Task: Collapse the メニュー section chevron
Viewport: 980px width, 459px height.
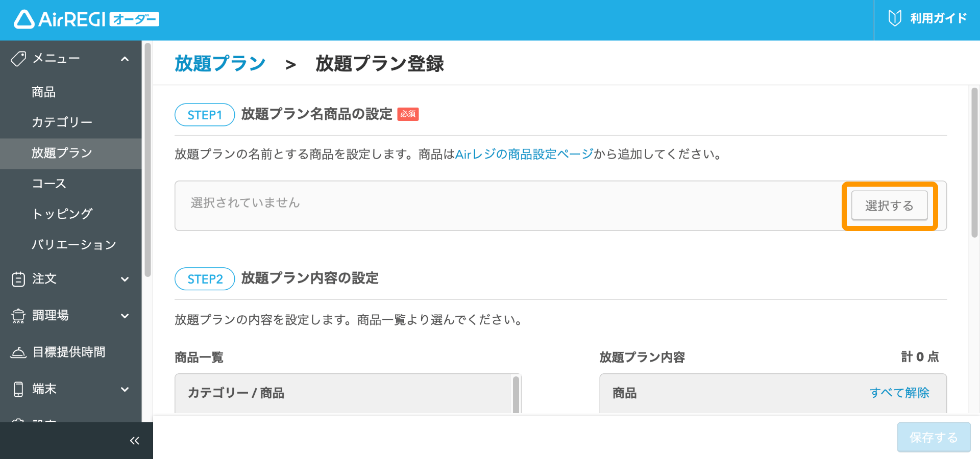Action: (x=125, y=59)
